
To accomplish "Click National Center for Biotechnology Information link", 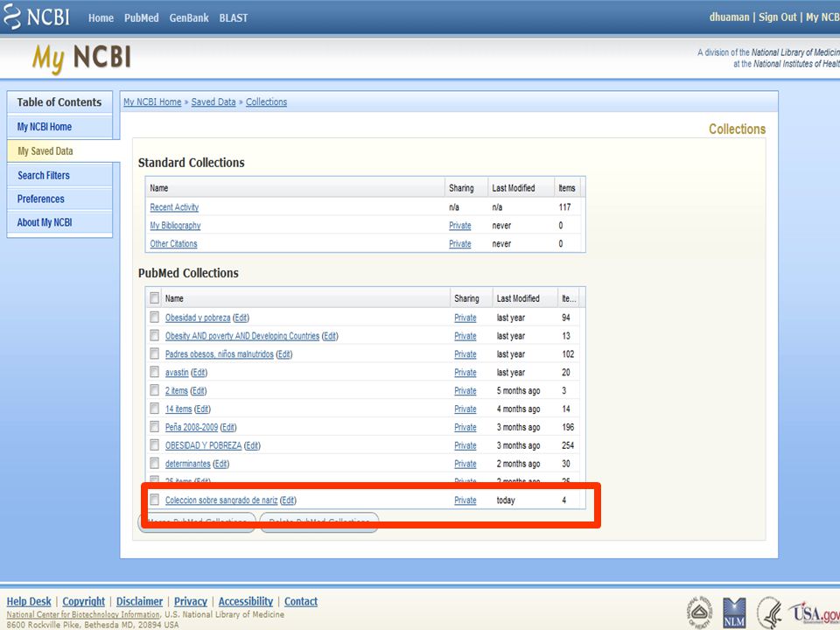I will 83,614.
